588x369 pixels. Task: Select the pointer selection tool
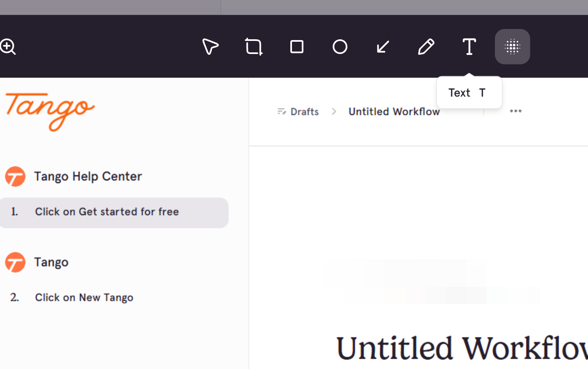click(x=210, y=47)
